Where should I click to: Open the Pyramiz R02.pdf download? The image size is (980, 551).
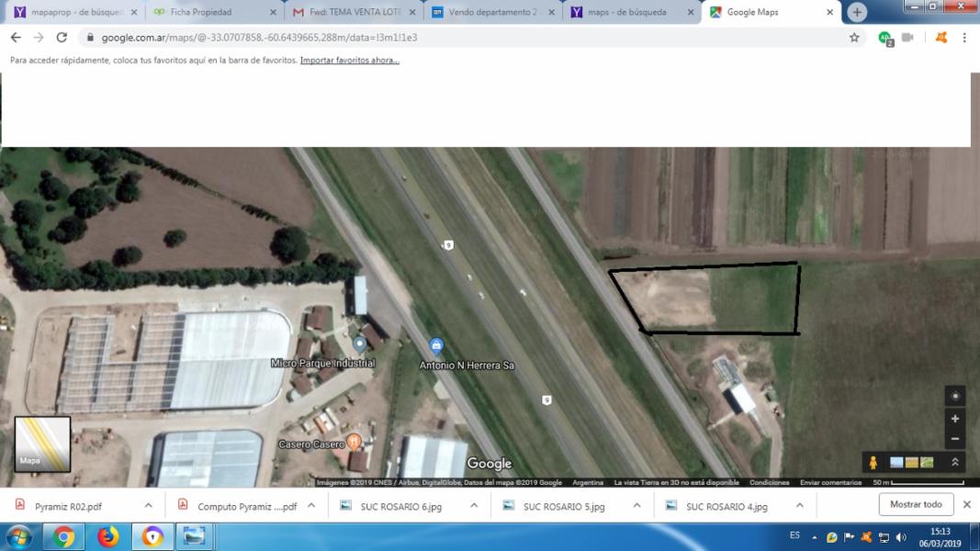(69, 506)
